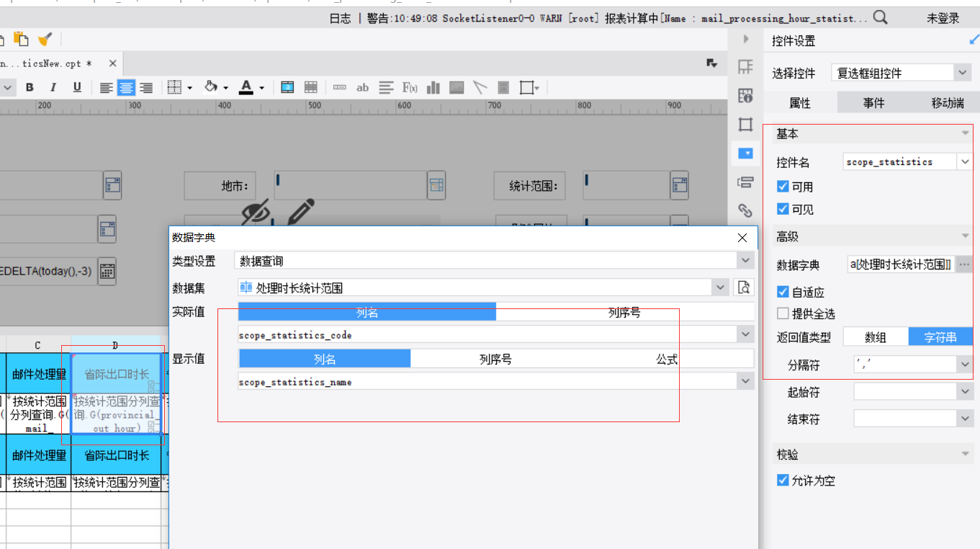The image size is (980, 549).
Task: Insert rich text lines icon
Action: pos(387,88)
